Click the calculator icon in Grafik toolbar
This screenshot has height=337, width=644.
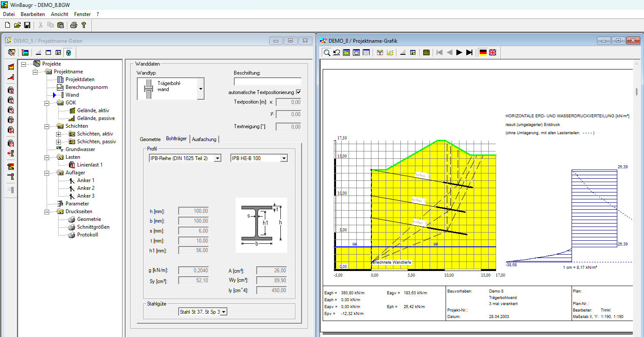click(x=427, y=53)
